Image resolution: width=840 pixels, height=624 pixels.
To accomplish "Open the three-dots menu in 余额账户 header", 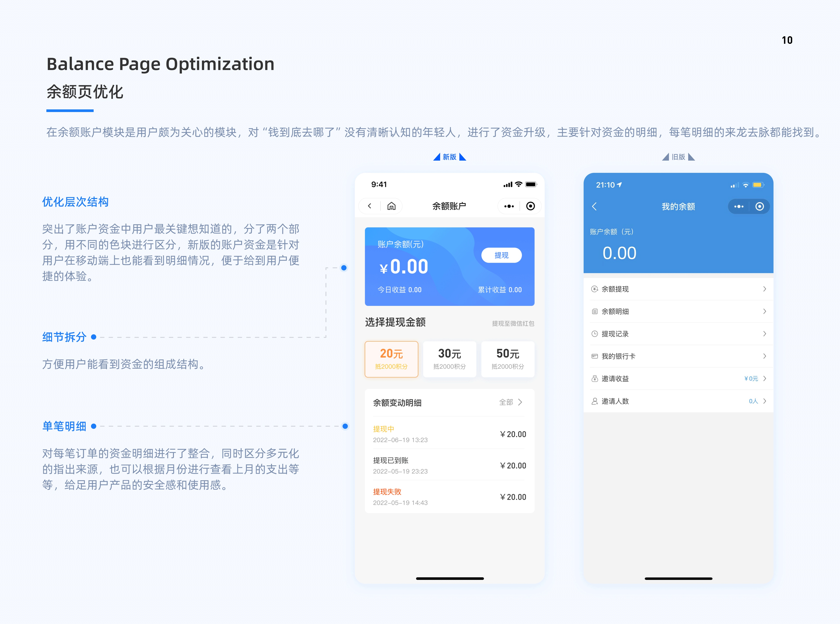I will tap(509, 206).
